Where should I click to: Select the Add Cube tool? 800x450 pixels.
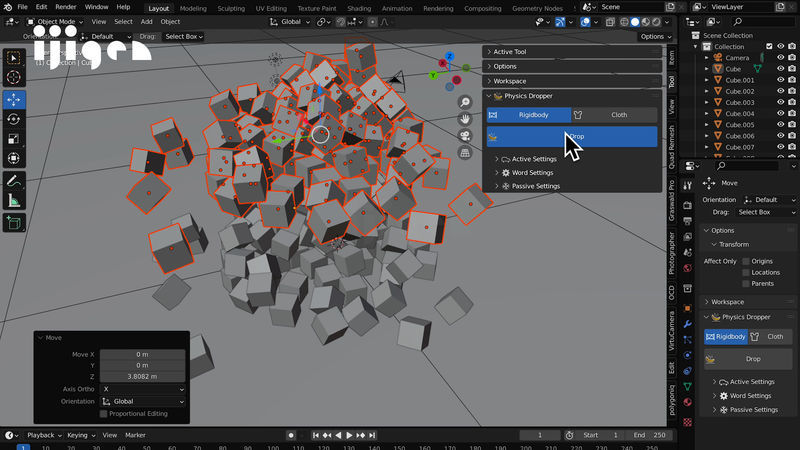14,223
